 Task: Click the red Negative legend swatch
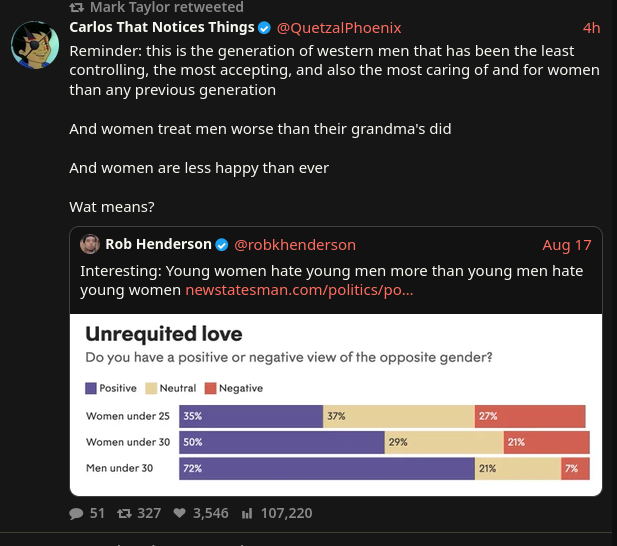211,388
